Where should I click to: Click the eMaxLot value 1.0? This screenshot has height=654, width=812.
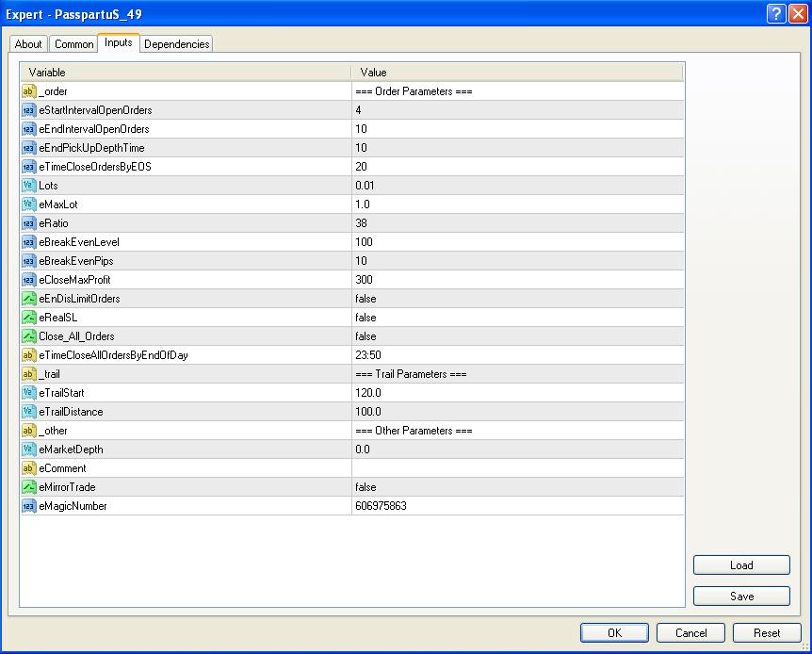(363, 204)
